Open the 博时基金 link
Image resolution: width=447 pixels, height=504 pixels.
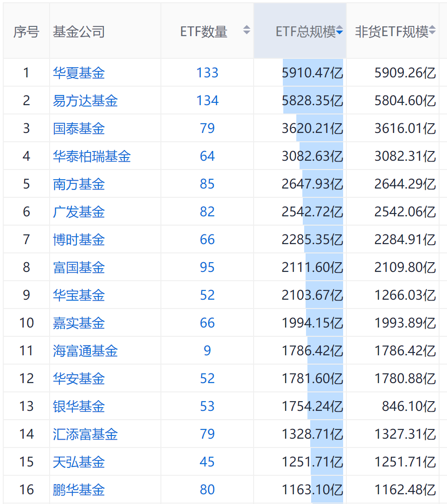click(x=79, y=239)
